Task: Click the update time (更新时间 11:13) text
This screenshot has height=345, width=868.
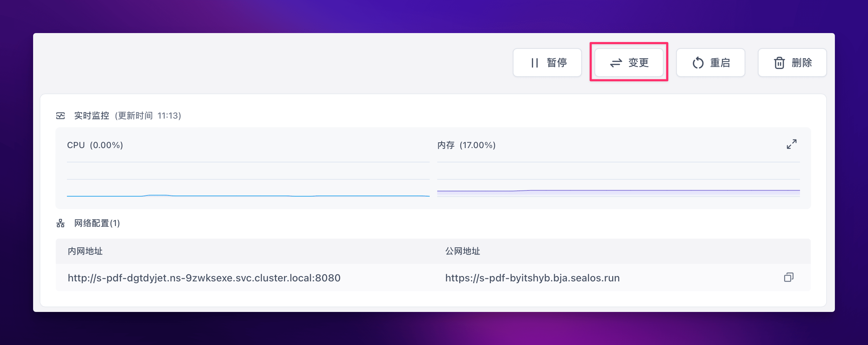Action: coord(148,116)
